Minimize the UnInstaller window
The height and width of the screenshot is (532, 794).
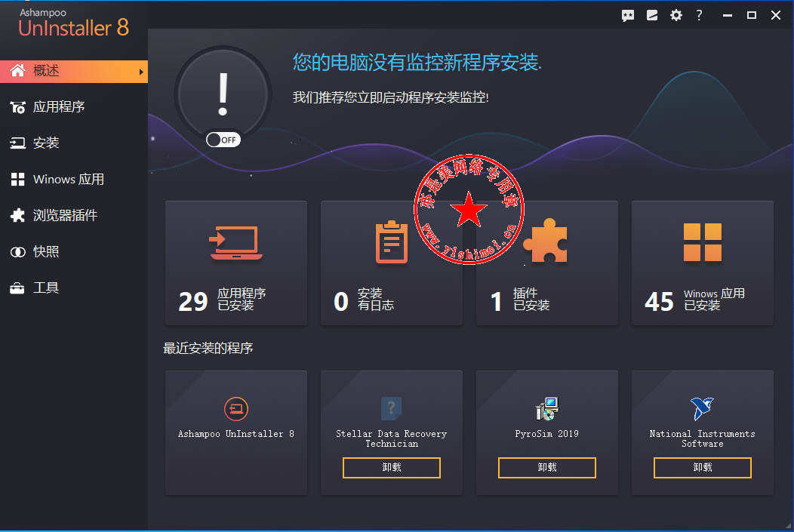pos(728,16)
